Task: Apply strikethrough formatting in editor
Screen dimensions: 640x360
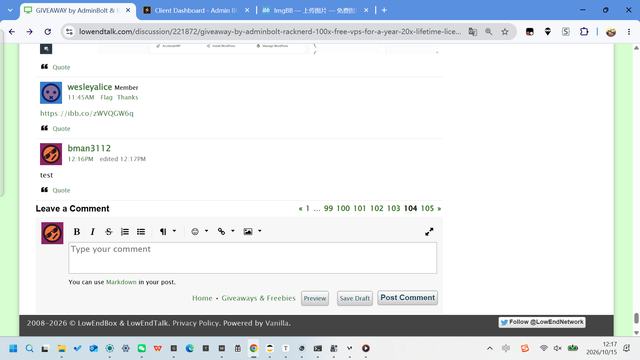Action: click(109, 231)
